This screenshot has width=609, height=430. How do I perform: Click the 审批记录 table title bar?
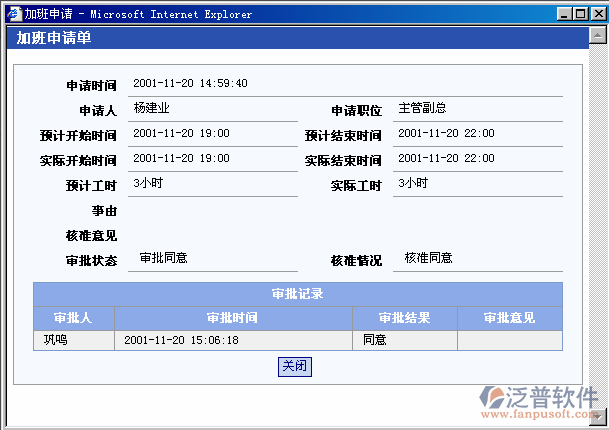pos(297,294)
